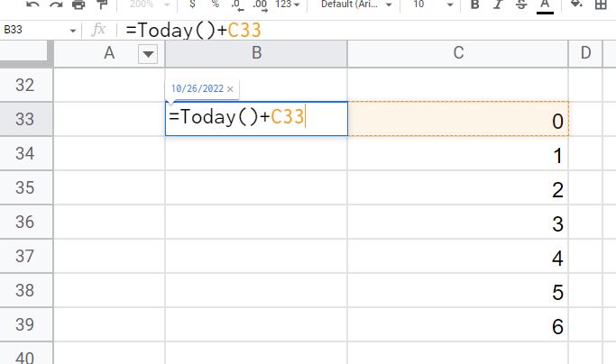Dismiss the 10/26/2022 formula preview tooltip

click(230, 89)
